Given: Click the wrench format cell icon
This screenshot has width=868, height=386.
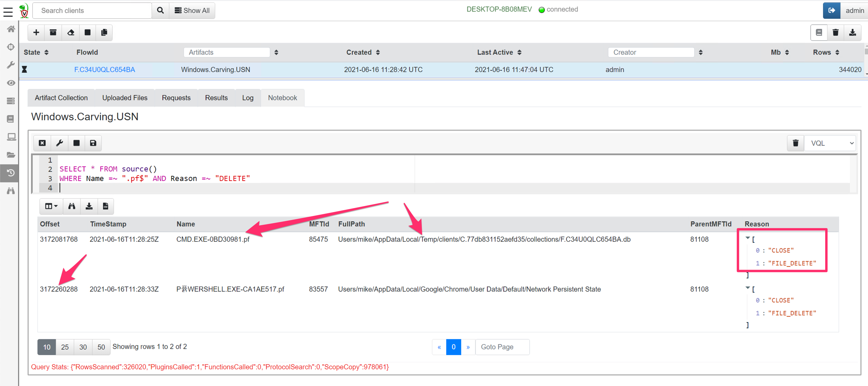Looking at the screenshot, I should [x=59, y=143].
